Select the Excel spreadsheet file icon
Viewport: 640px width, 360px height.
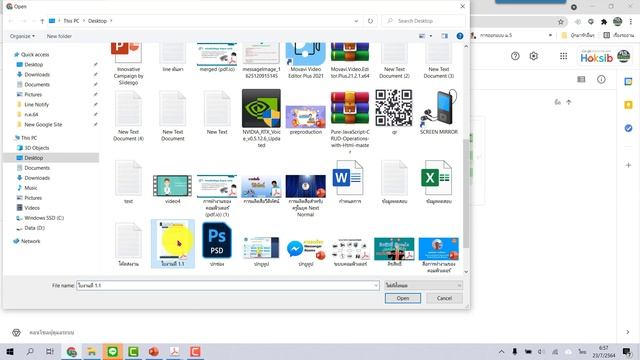[436, 178]
